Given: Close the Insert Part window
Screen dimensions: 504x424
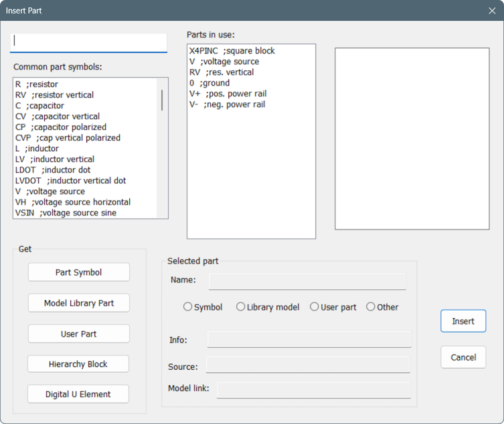Looking at the screenshot, I should [492, 11].
